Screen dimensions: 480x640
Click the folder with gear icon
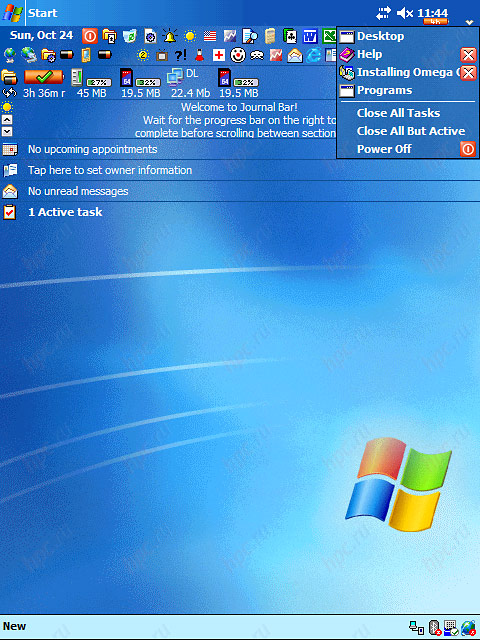click(x=48, y=55)
